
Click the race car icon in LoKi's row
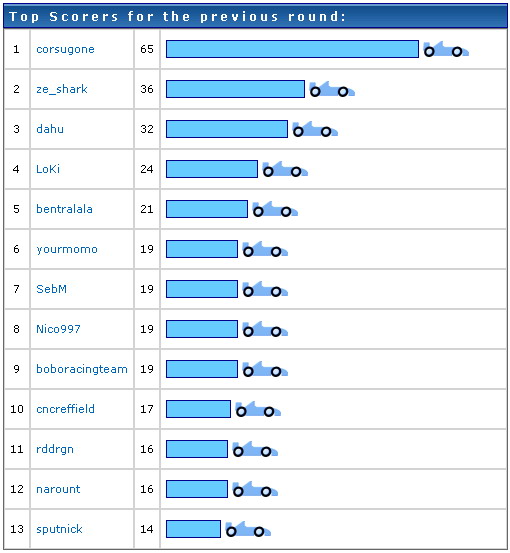click(x=285, y=169)
